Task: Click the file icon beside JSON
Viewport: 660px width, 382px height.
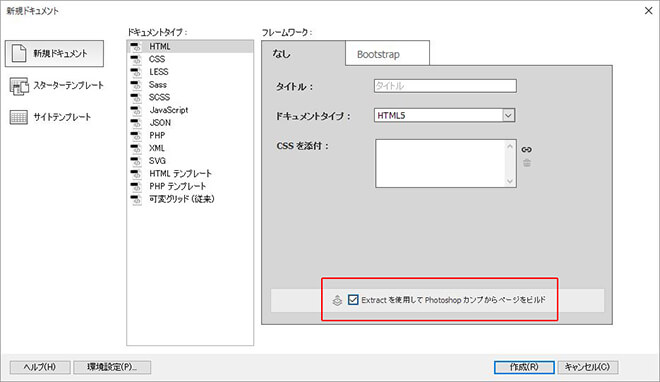Action: (136, 123)
